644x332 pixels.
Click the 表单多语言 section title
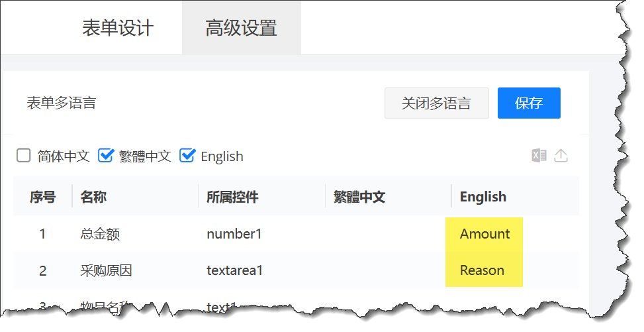point(61,103)
